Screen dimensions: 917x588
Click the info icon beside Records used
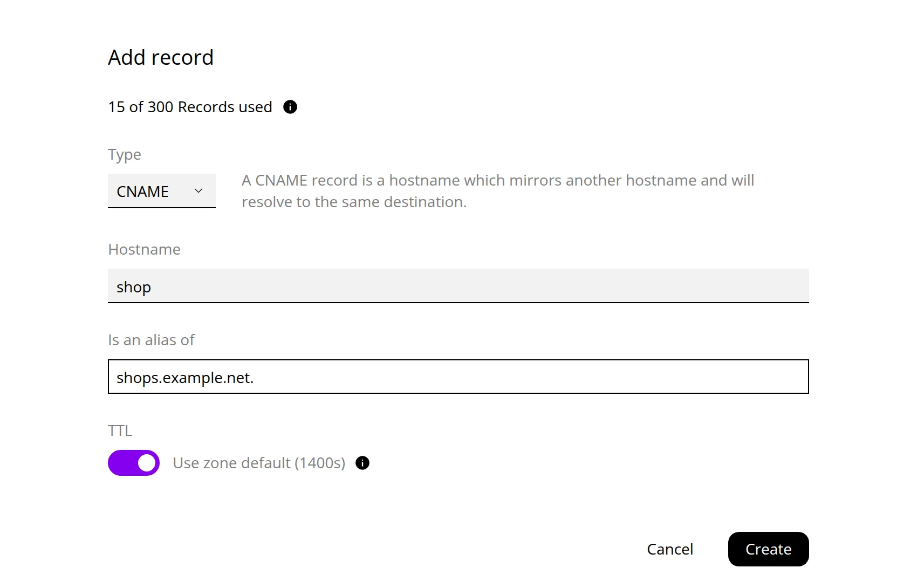point(290,107)
